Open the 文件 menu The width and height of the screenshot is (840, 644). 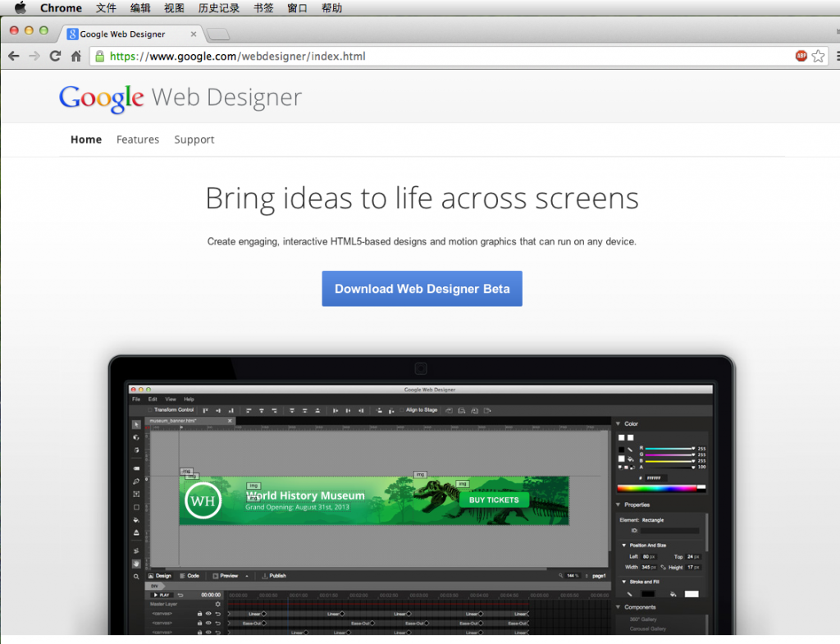pyautogui.click(x=106, y=8)
